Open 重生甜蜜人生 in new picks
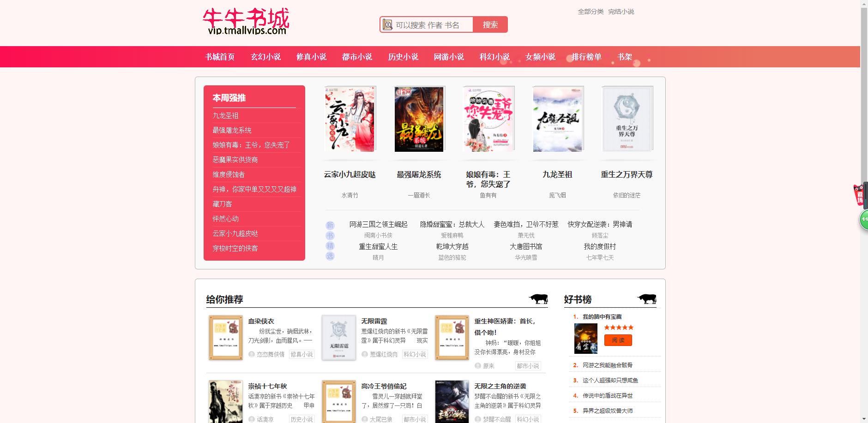This screenshot has height=423, width=868. 378,246
